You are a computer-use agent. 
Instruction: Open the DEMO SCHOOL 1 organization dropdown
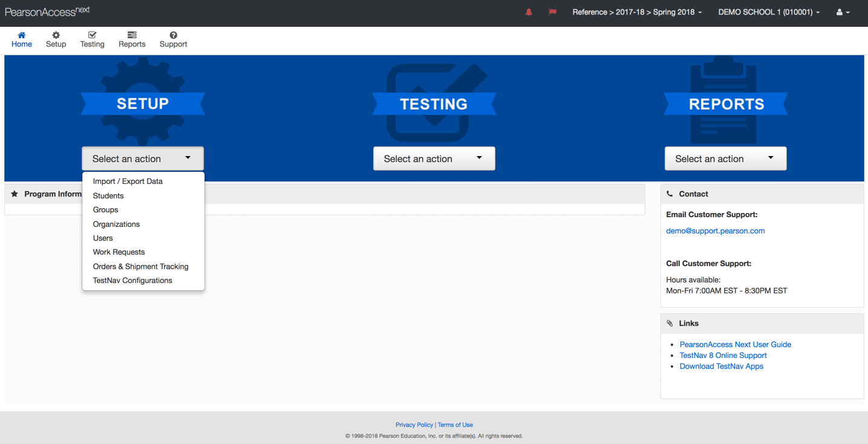[769, 12]
